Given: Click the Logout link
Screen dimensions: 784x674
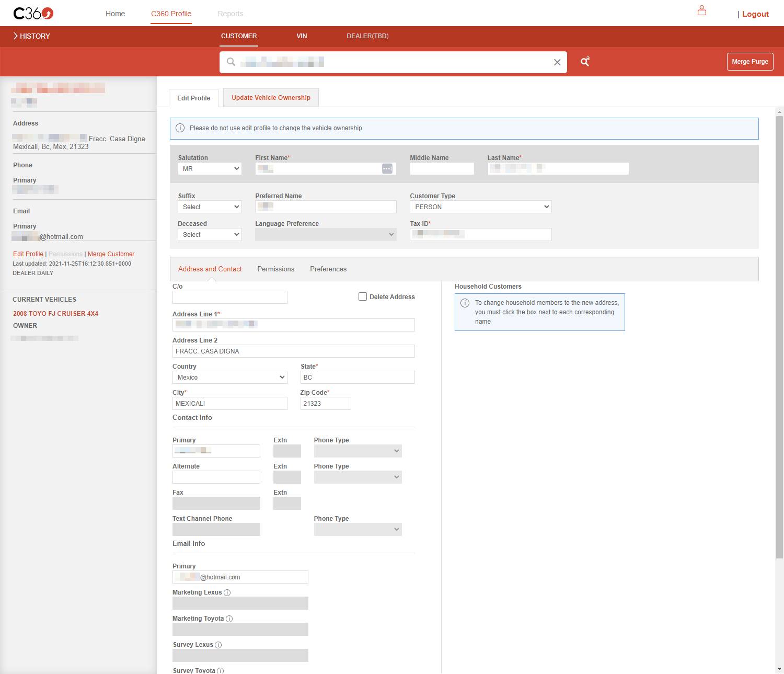Looking at the screenshot, I should pos(755,14).
